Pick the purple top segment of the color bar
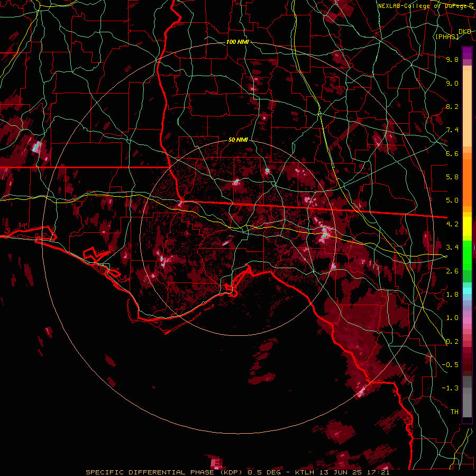The image size is (476, 476). click(x=467, y=53)
